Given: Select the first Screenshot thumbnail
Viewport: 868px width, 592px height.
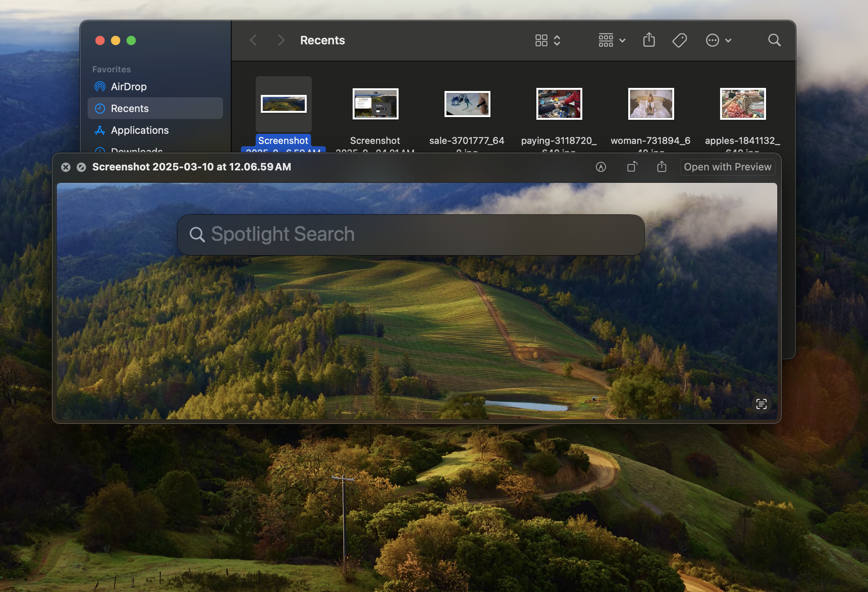Looking at the screenshot, I should [x=283, y=104].
